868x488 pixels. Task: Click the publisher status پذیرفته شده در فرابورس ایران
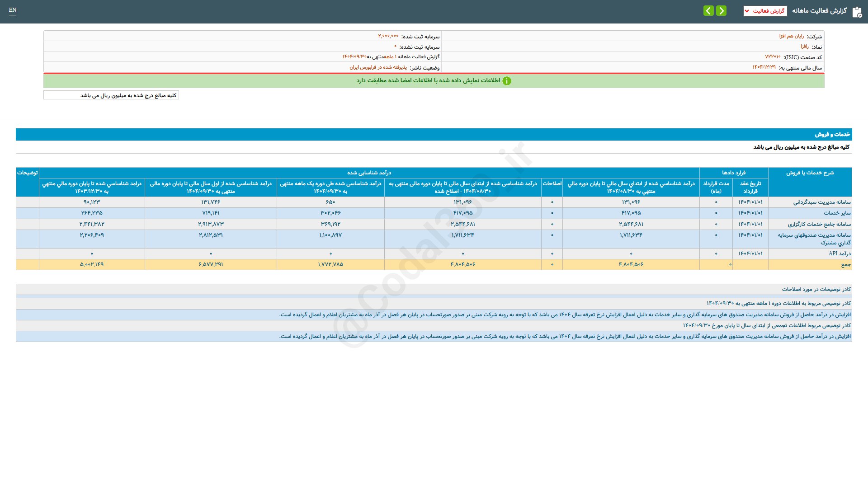[x=378, y=67]
